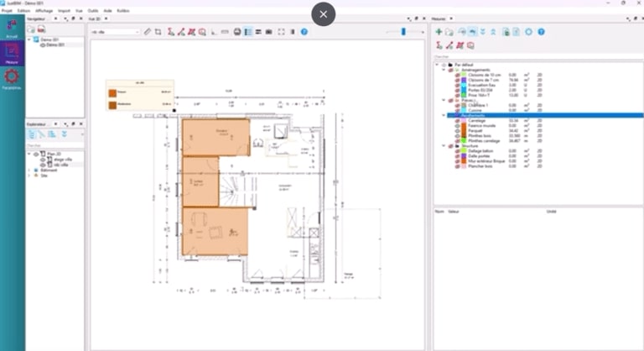Click the lock icon in Mesures toolbar

(x=506, y=32)
